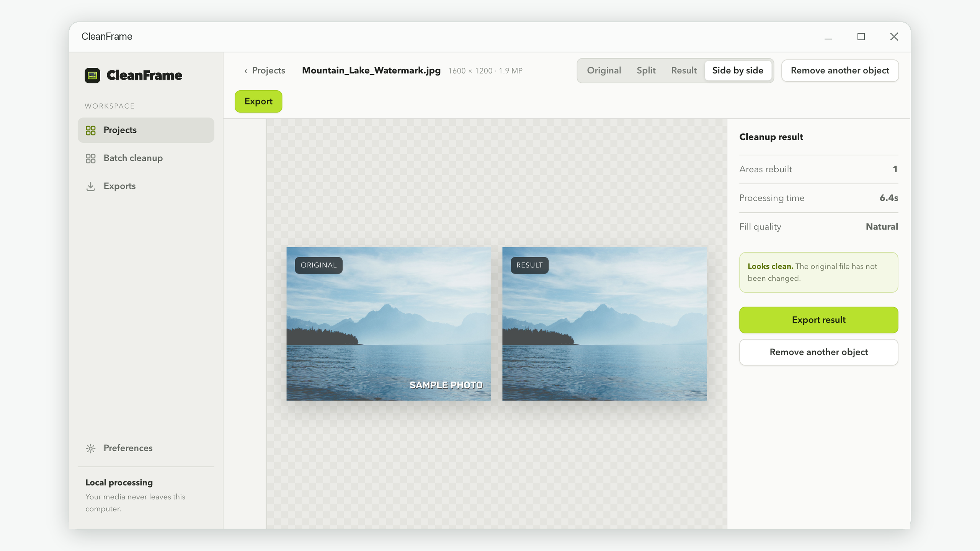Close the CleanFrame window
The width and height of the screenshot is (980, 551).
pos(894,37)
